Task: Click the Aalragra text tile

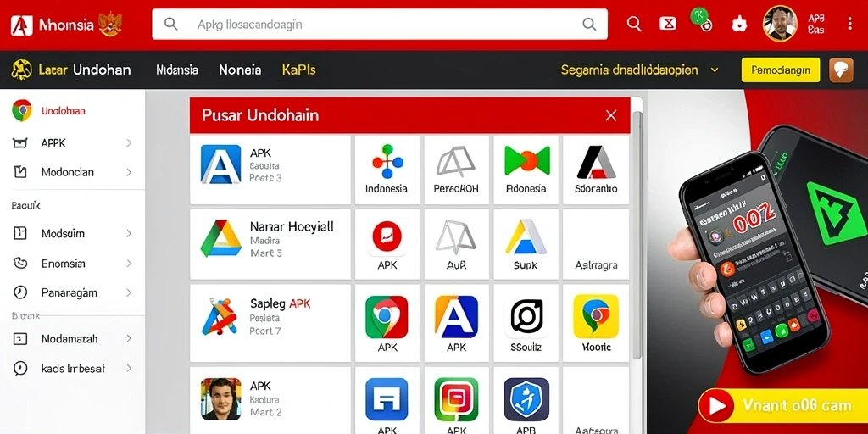Action: [596, 244]
